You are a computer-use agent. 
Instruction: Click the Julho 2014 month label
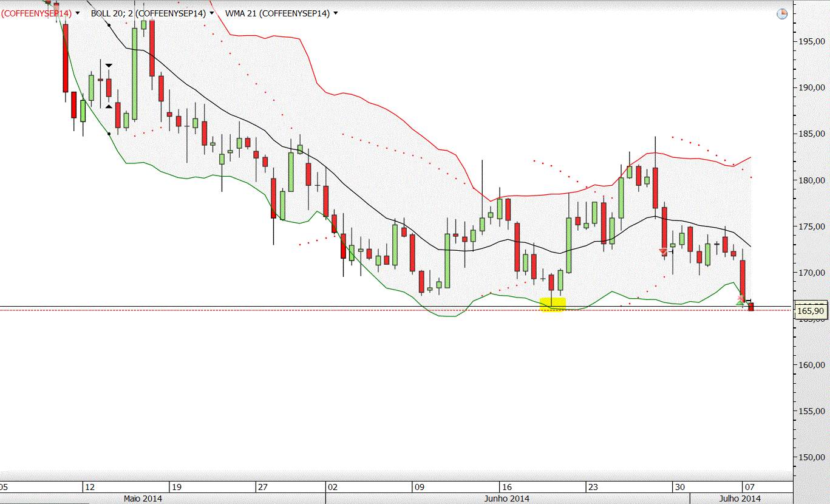740,499
